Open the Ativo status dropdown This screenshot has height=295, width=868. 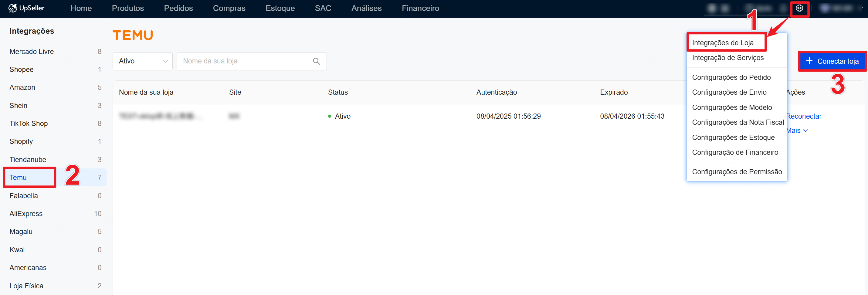click(143, 61)
